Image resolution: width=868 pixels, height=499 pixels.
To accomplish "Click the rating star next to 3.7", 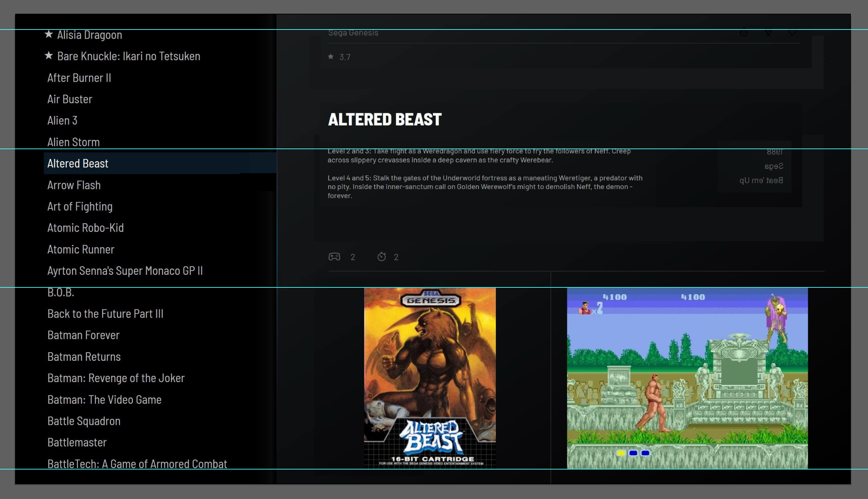I will click(x=331, y=57).
